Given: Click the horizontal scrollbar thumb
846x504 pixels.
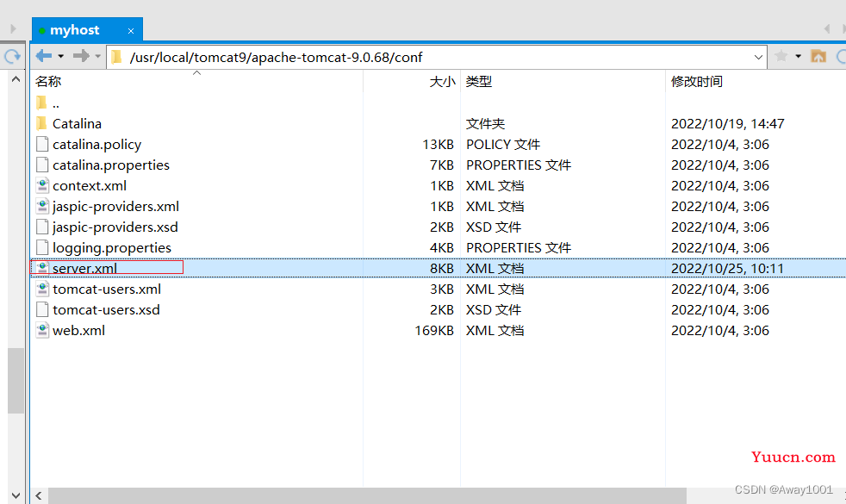Looking at the screenshot, I should coord(367,495).
